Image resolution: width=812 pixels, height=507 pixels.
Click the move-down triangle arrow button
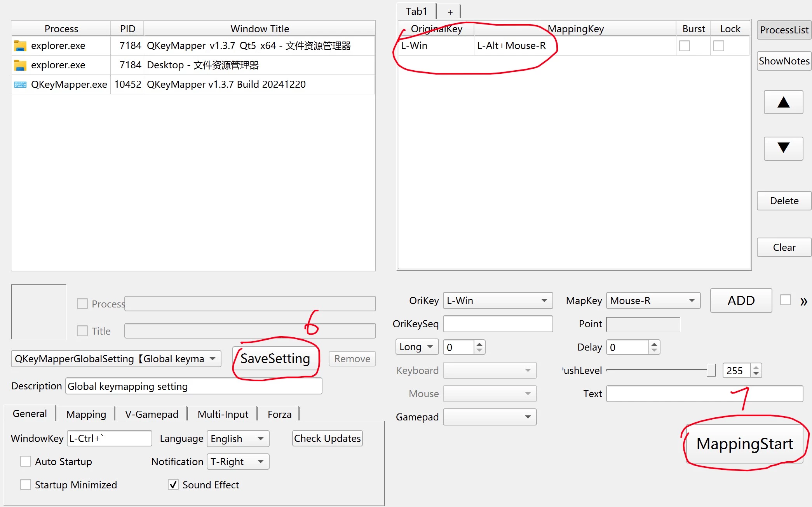point(783,148)
